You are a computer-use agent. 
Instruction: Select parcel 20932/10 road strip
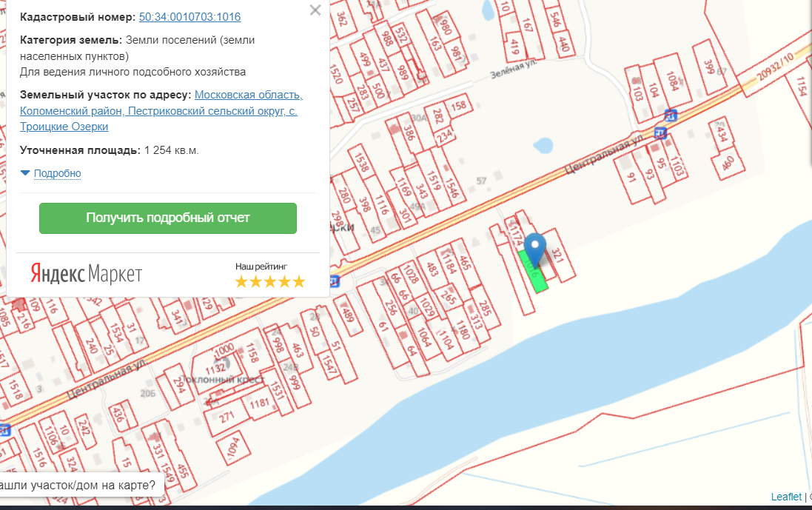[x=775, y=67]
